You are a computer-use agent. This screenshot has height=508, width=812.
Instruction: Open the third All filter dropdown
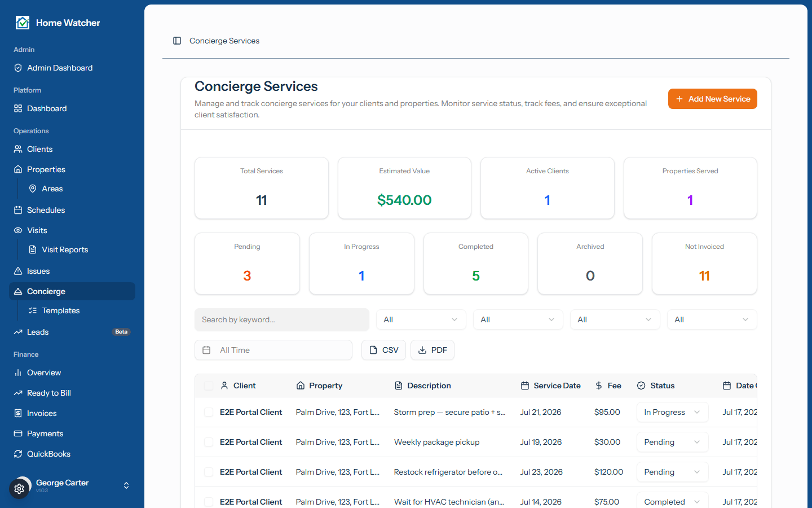(615, 319)
